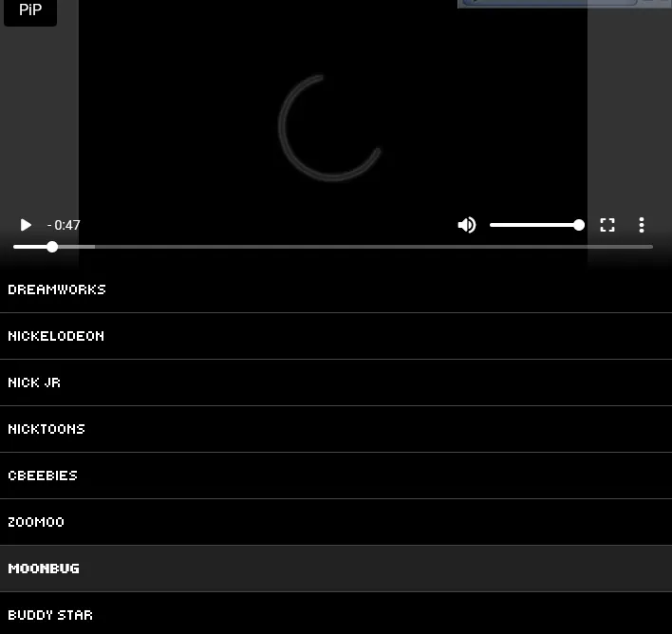Open the three-dot video options menu
The image size is (672, 634).
coord(641,225)
